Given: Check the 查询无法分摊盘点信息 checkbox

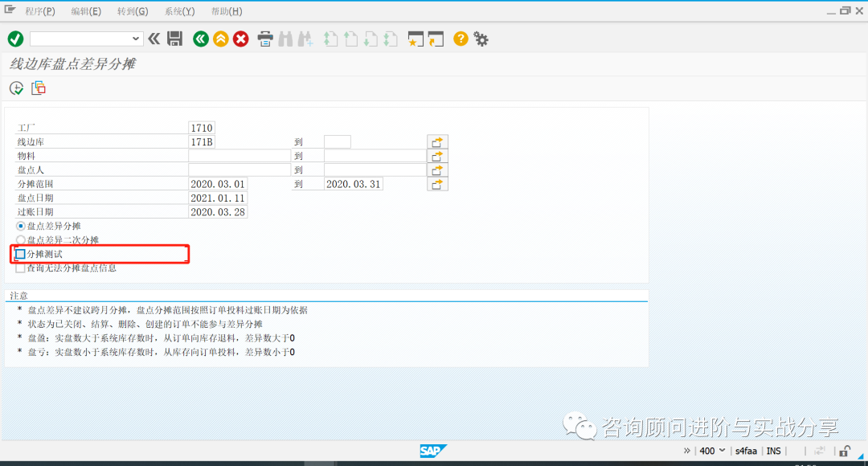Looking at the screenshot, I should pos(20,268).
